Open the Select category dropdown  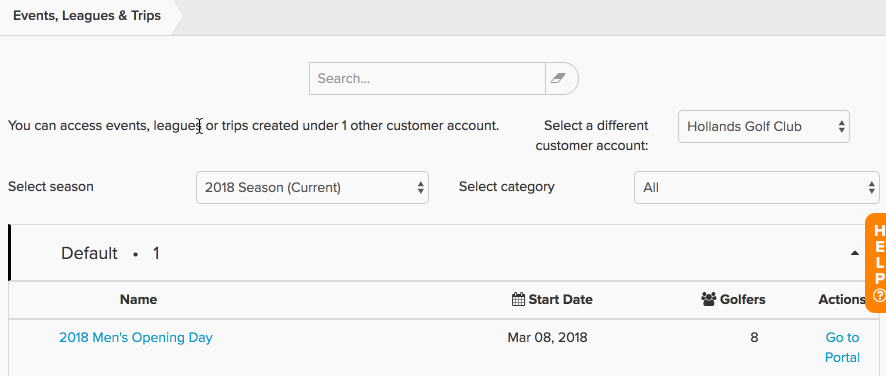click(x=757, y=188)
